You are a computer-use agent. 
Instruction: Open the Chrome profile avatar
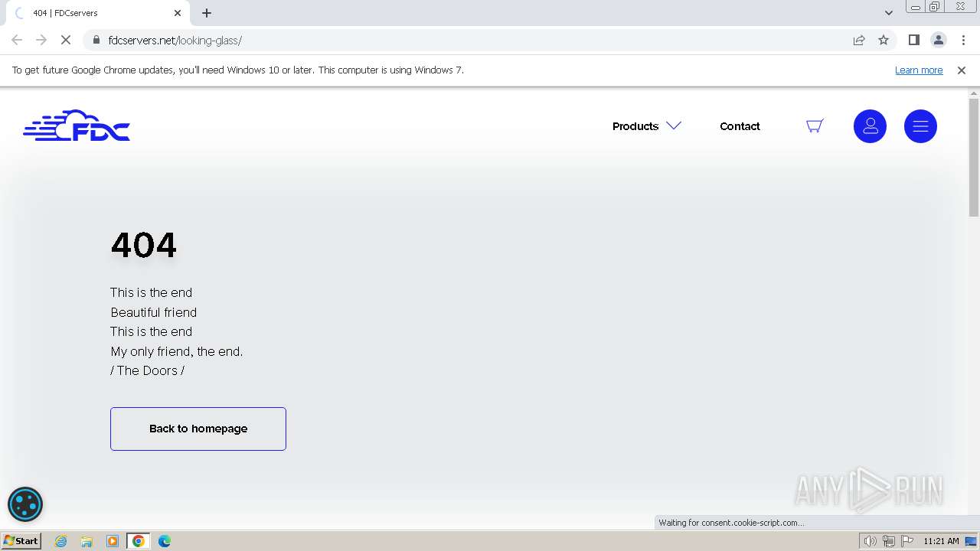click(x=938, y=40)
